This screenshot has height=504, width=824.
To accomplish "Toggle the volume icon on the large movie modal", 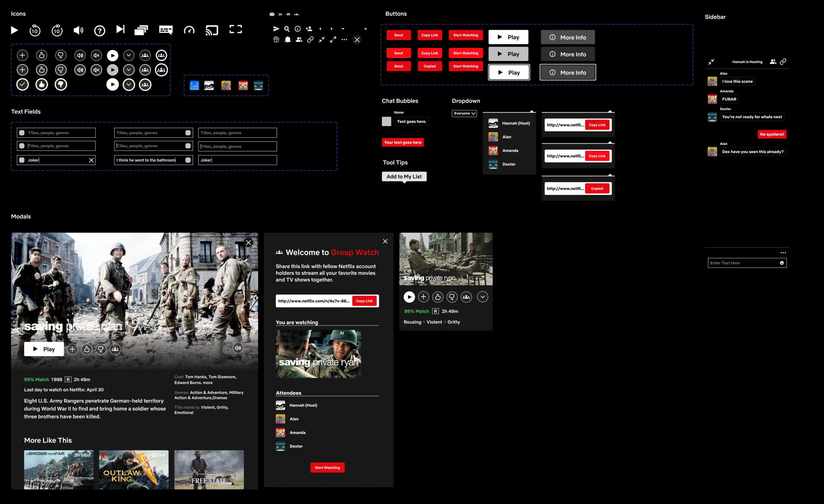I will [x=238, y=348].
